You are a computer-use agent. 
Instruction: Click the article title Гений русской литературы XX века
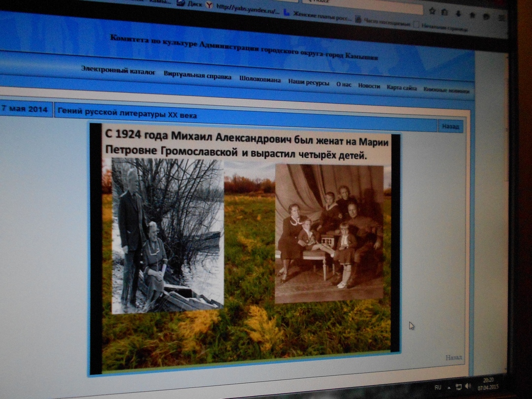(127, 113)
